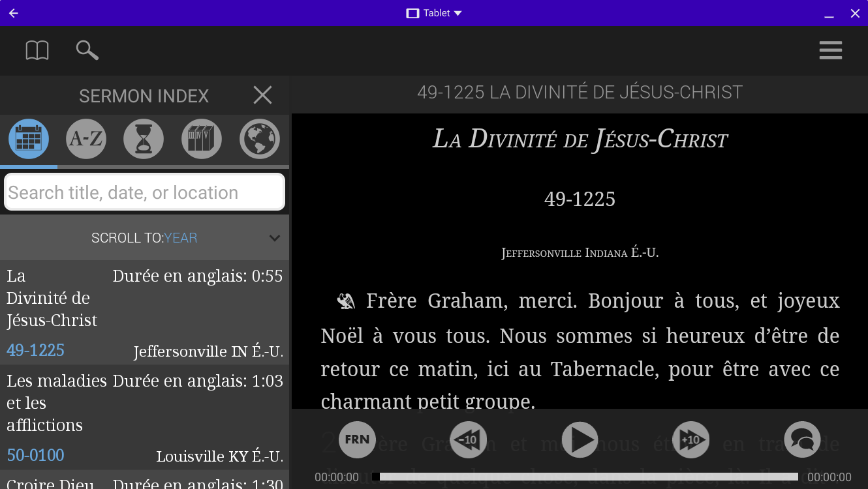Skip forward audio 10 seconds

tap(690, 439)
